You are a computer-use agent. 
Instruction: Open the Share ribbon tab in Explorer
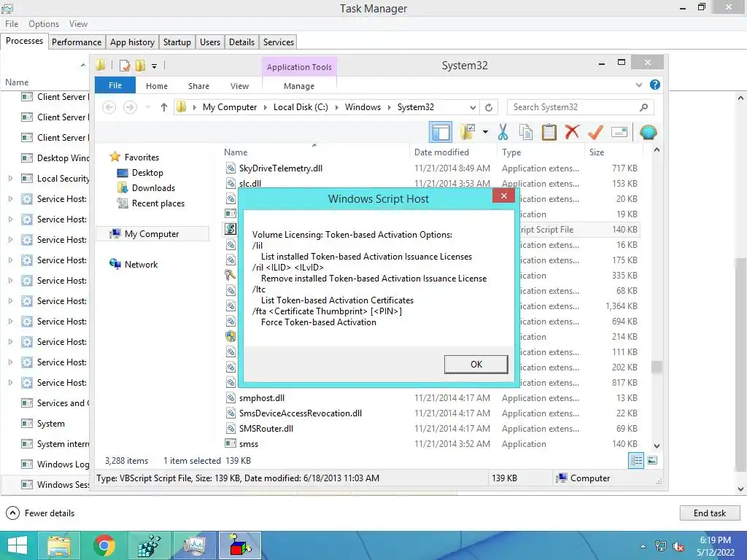pyautogui.click(x=198, y=86)
